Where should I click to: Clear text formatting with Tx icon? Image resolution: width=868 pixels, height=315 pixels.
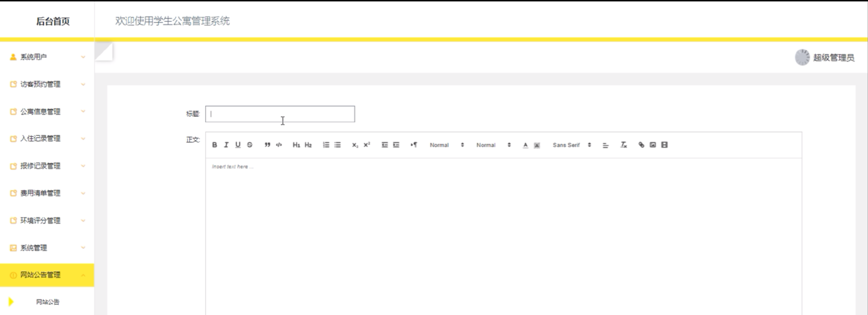click(x=623, y=145)
